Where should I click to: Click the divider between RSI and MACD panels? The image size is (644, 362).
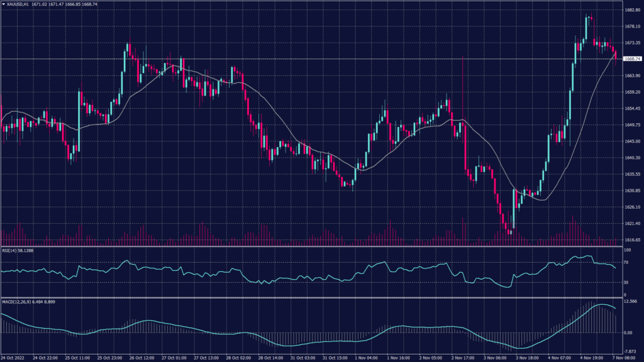click(308, 298)
